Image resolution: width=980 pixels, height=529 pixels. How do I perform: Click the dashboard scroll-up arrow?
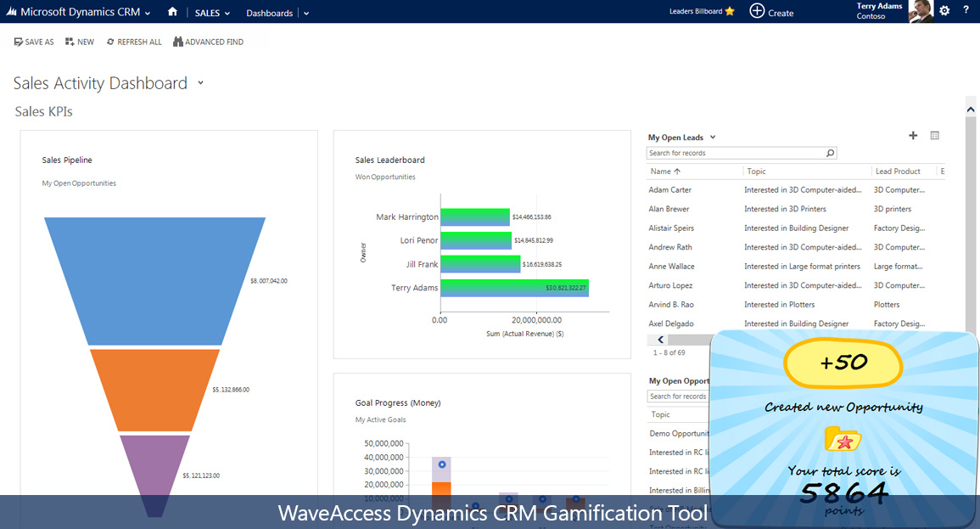[970, 110]
